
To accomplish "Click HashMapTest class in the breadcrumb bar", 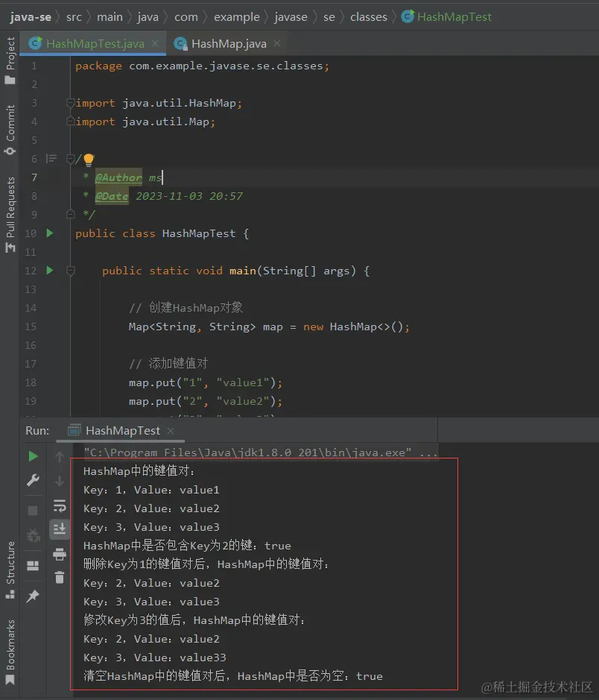I will 447,17.
